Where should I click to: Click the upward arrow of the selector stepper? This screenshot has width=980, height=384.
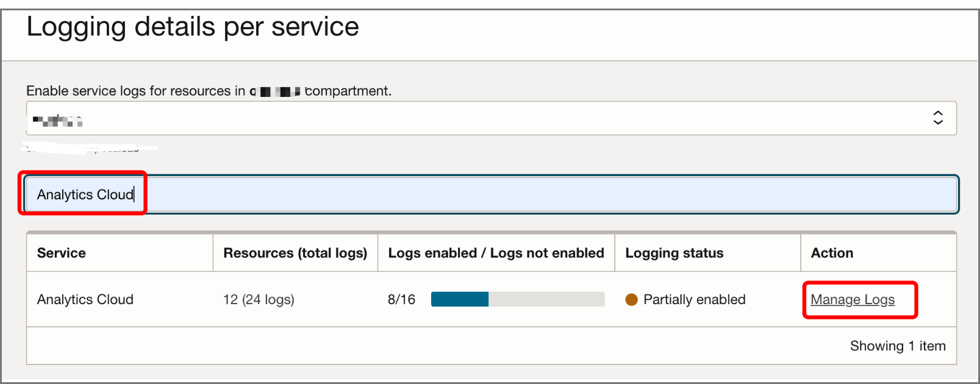pyautogui.click(x=939, y=114)
